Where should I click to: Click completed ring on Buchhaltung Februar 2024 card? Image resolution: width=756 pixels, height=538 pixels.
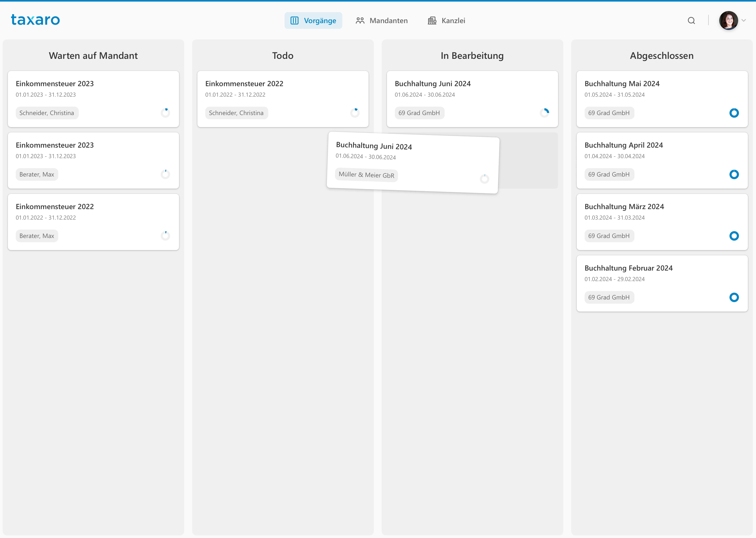734,297
